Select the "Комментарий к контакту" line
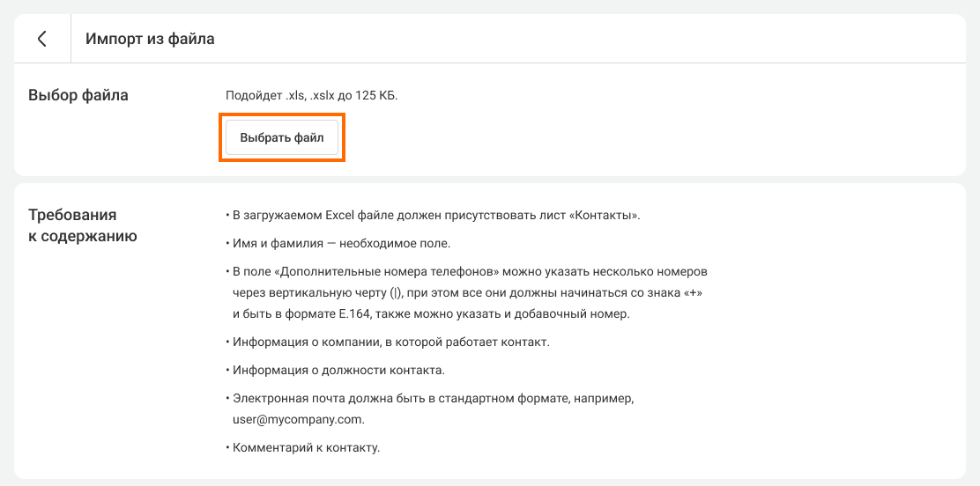The width and height of the screenshot is (980, 486). (306, 447)
